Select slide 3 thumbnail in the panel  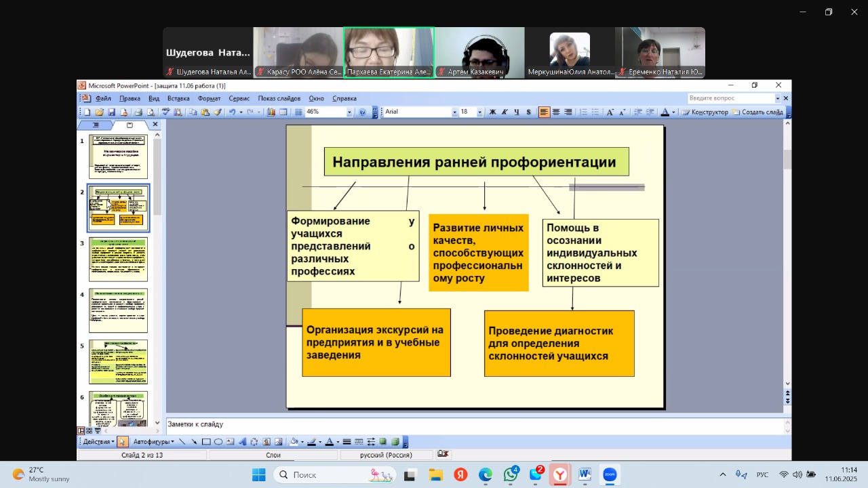pos(118,259)
